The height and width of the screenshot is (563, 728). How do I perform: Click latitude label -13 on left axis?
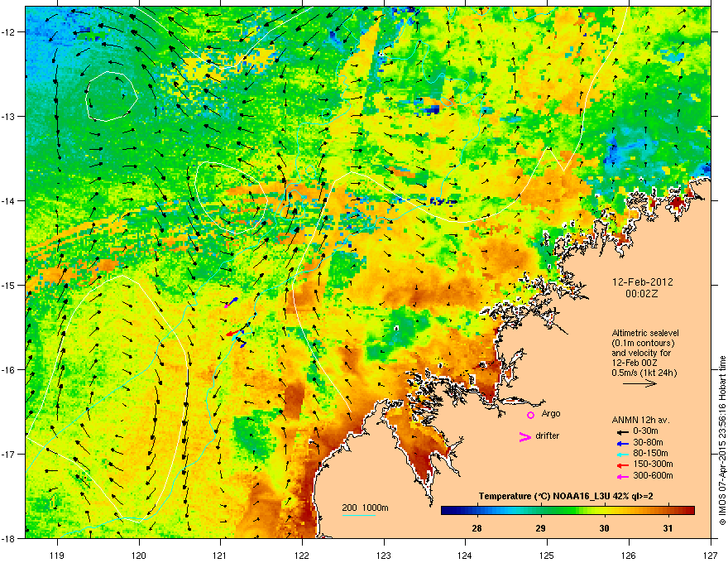coord(9,116)
